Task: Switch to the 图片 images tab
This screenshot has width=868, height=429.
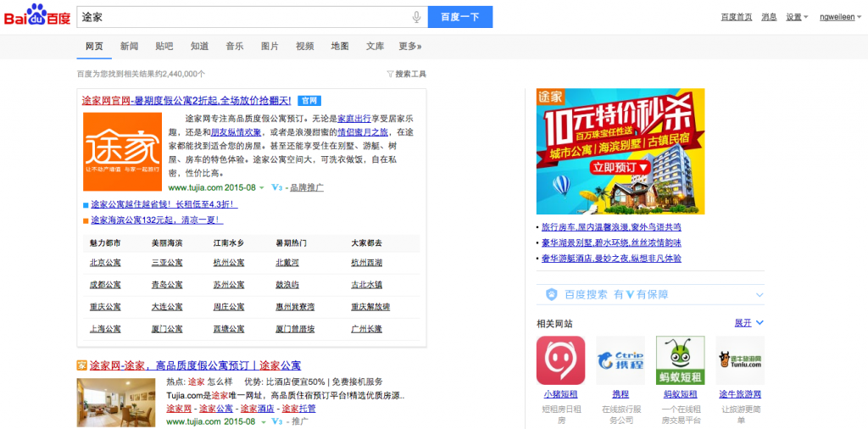Action: pyautogui.click(x=270, y=46)
